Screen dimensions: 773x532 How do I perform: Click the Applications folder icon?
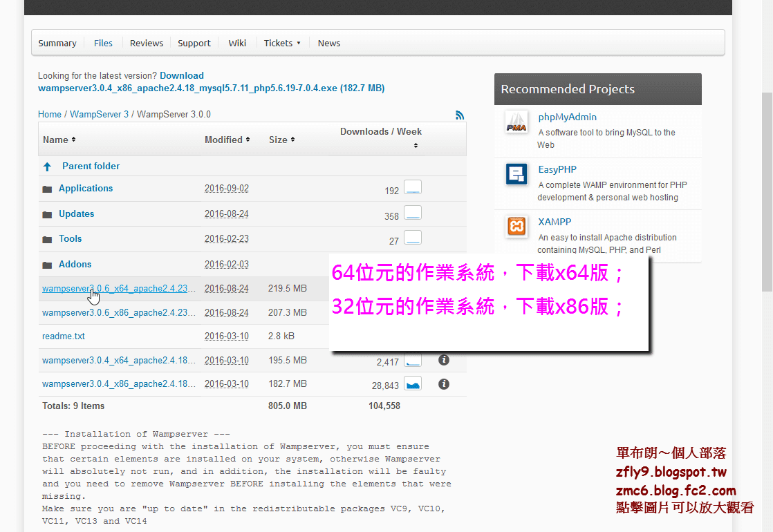[x=47, y=189]
